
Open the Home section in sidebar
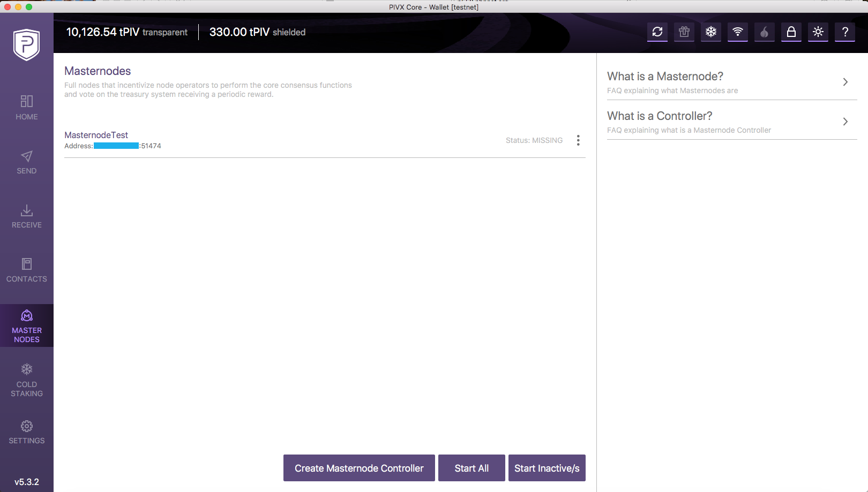click(x=27, y=108)
